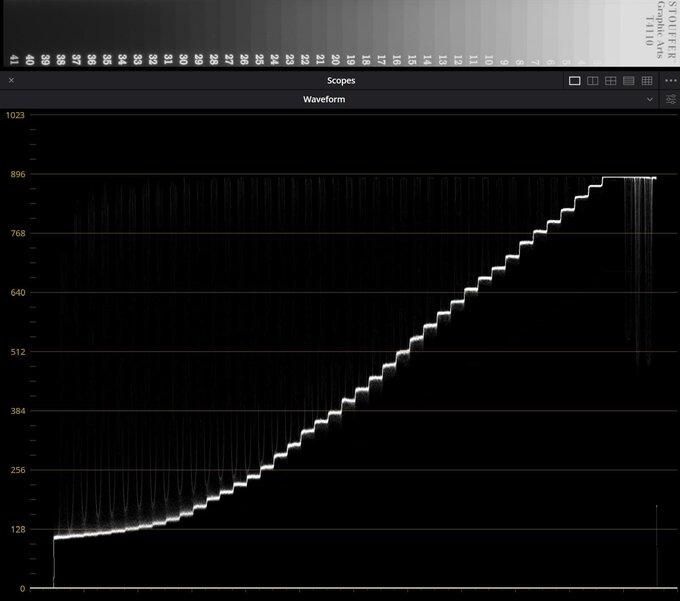Click the clipped flat top of waveform trace

pyautogui.click(x=629, y=177)
